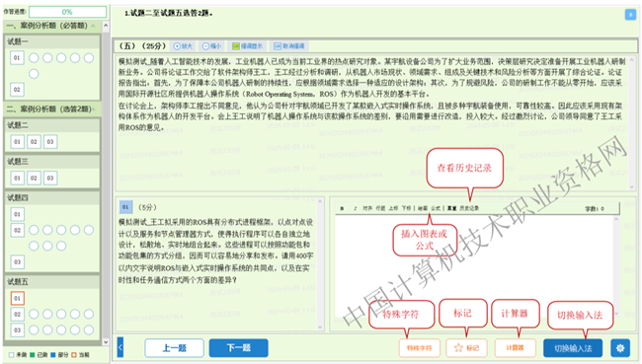
Task: Click the star 标记 mark button
Action: [466, 348]
